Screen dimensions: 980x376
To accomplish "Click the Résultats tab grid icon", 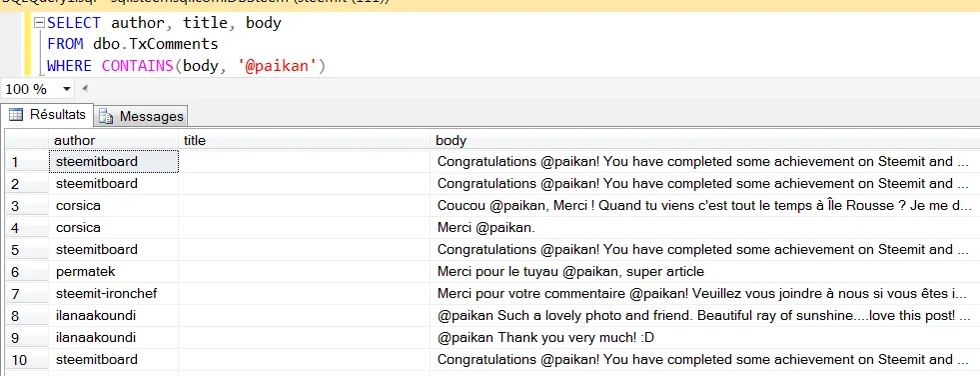I will (16, 115).
